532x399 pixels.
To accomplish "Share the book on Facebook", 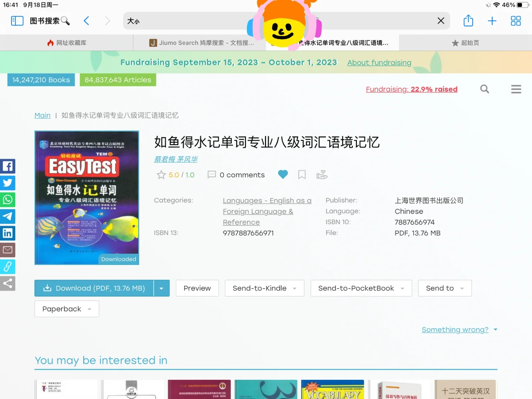I will (x=7, y=166).
